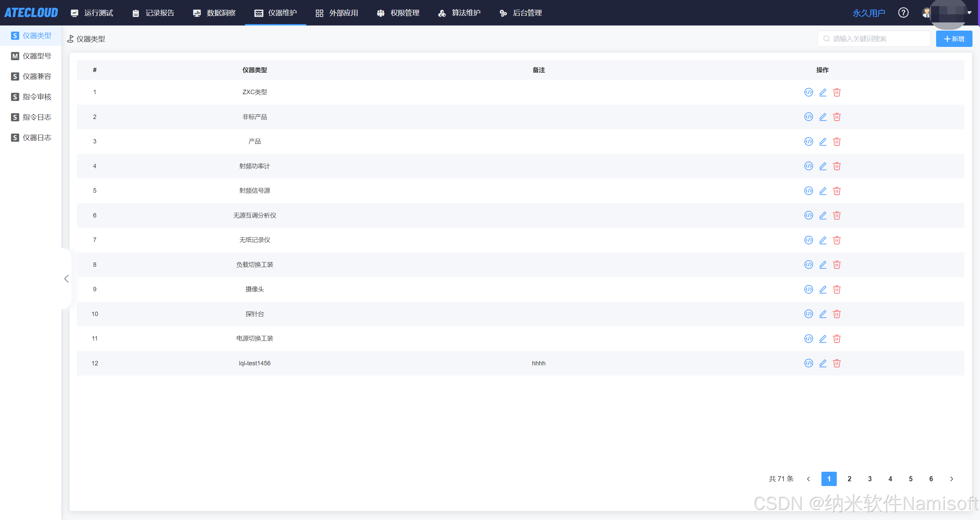980x520 pixels.
Task: Click the edit pencil for 摄像头
Action: tap(822, 289)
